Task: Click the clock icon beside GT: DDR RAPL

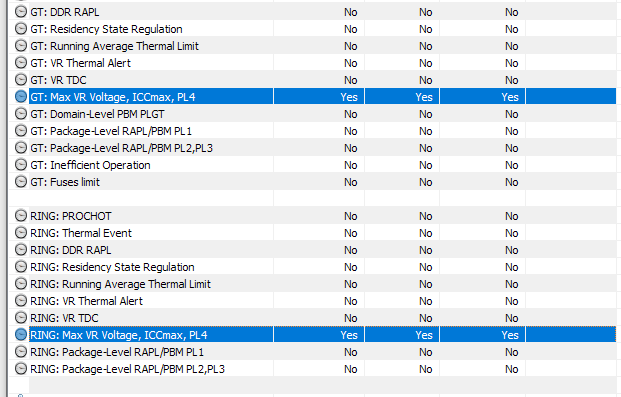Action: [21, 12]
